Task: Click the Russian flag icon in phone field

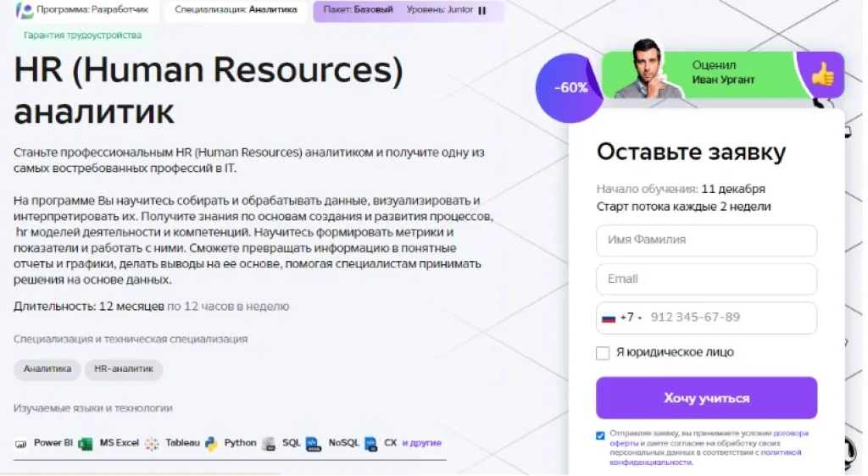Action: tap(609, 318)
